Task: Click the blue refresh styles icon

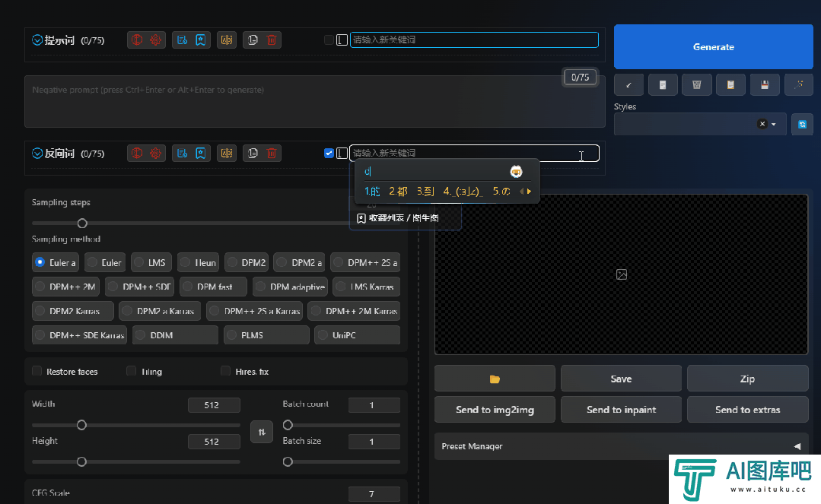Action: pos(802,124)
